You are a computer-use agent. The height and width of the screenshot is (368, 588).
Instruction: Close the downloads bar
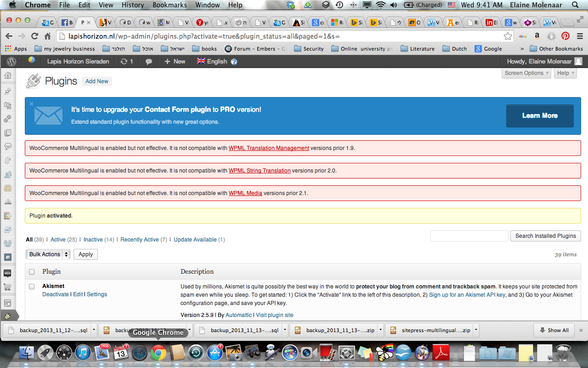coord(581,330)
